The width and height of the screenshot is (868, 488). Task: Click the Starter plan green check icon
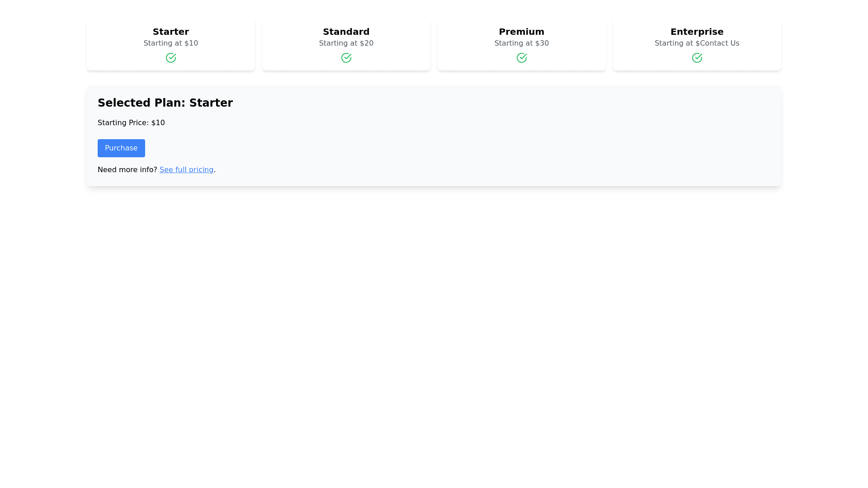pos(170,58)
